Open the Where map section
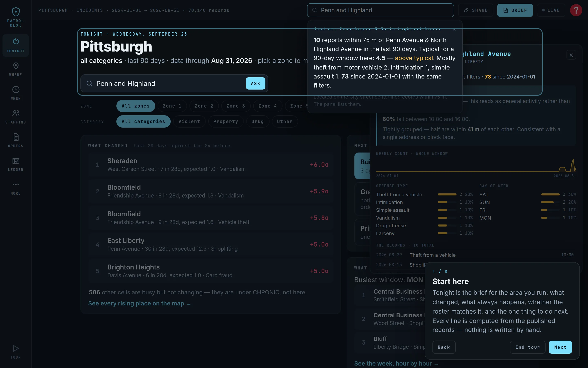Screen dimensions: 588x368 (16, 69)
